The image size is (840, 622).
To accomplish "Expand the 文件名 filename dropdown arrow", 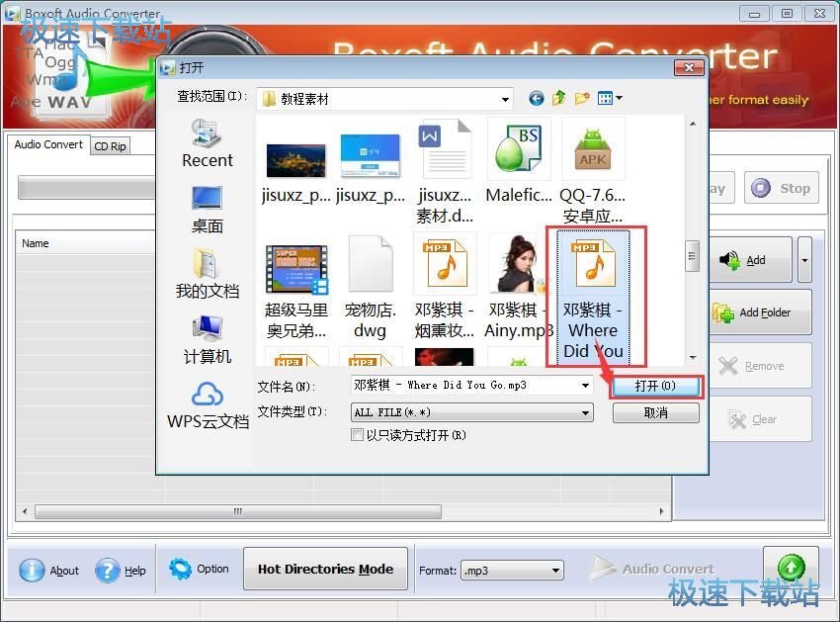I will (586, 385).
